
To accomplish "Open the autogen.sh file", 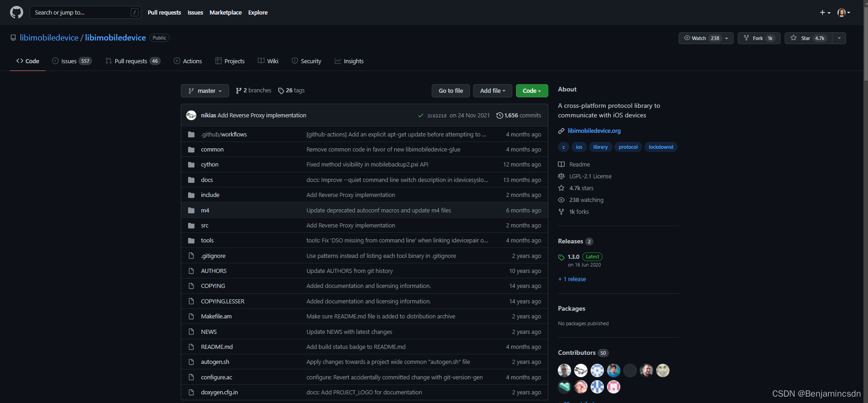I will click(x=215, y=362).
